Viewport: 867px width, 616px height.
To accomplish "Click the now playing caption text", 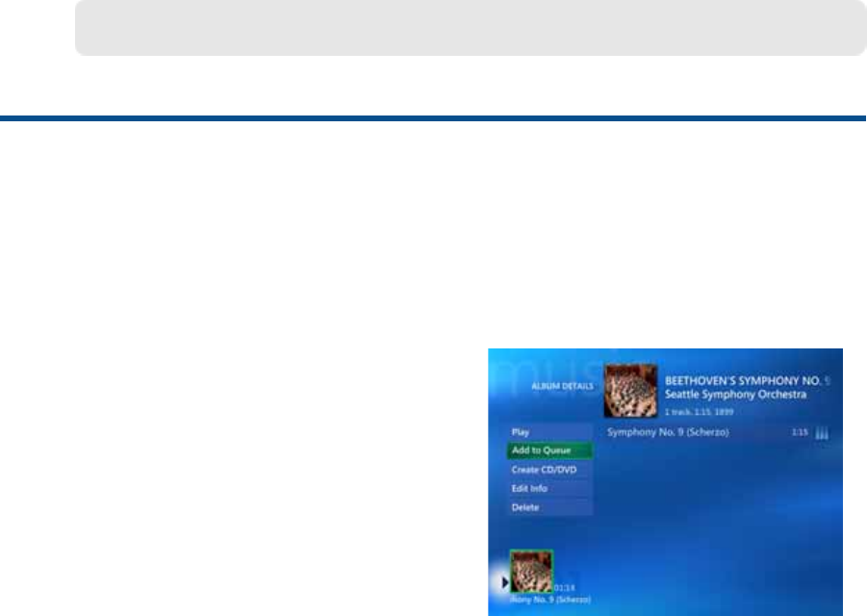I will tap(550, 600).
